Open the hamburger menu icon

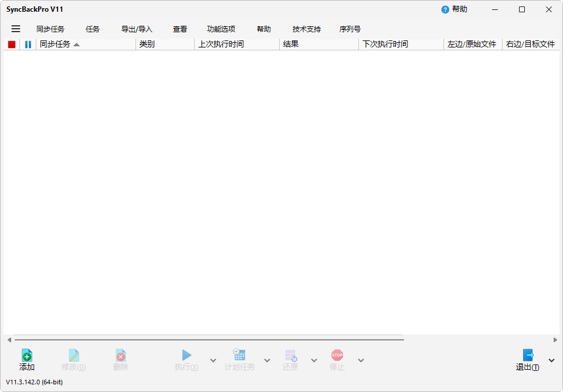tap(15, 28)
